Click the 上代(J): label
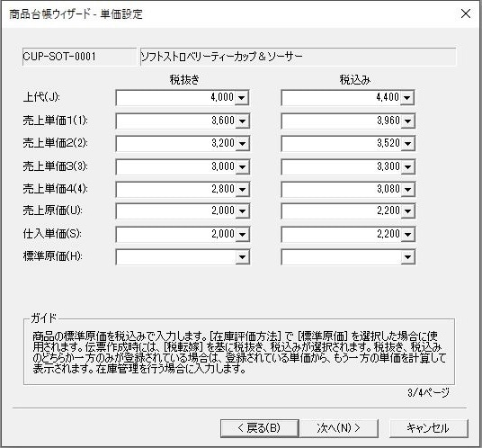This screenshot has height=448, width=482. tap(41, 97)
